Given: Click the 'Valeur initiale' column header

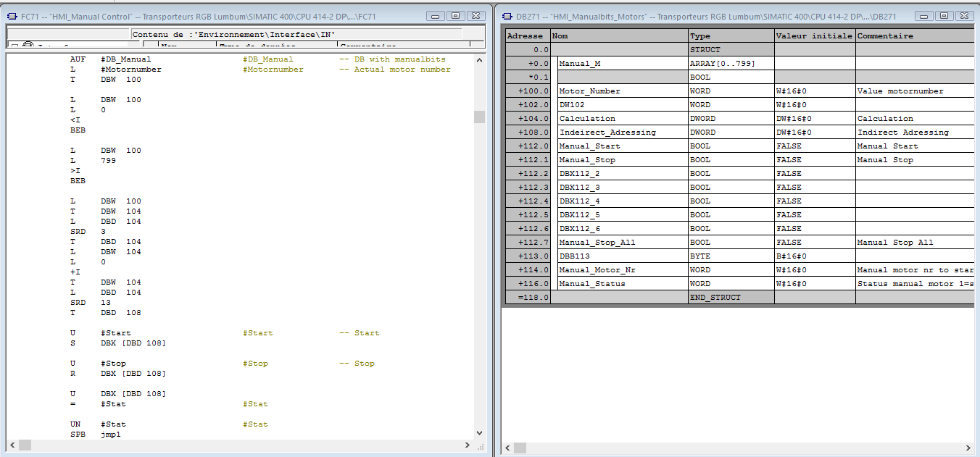Looking at the screenshot, I should coord(815,35).
